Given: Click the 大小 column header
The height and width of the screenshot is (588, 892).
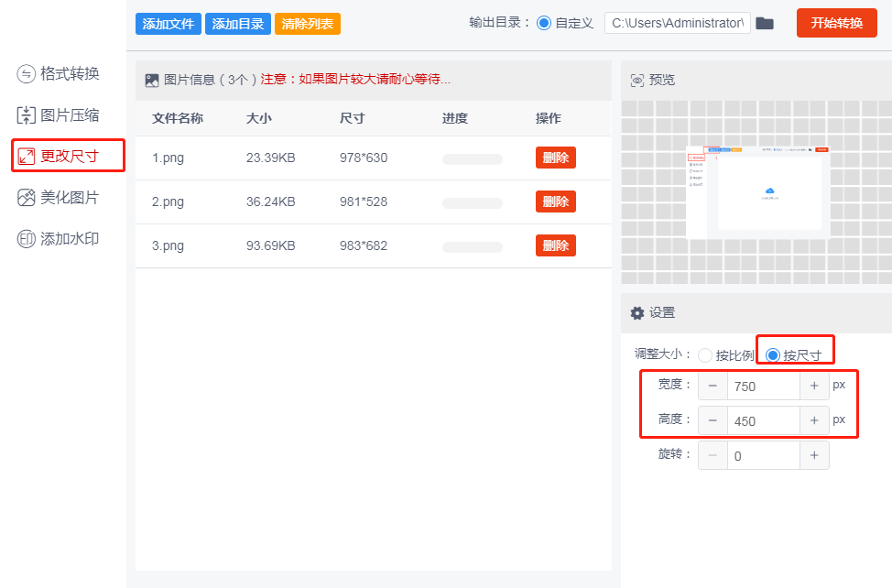Looking at the screenshot, I should (x=259, y=118).
